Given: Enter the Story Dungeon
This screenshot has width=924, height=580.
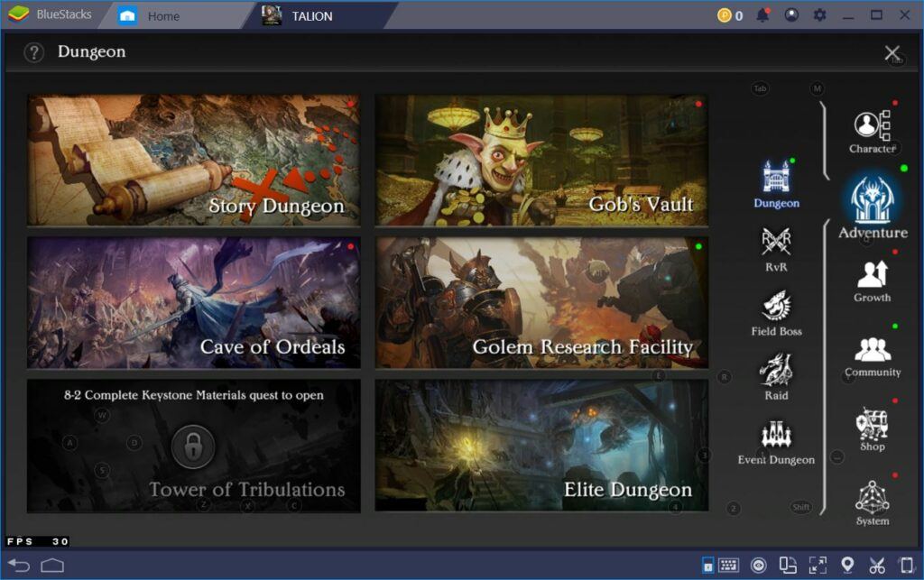Looking at the screenshot, I should (x=193, y=160).
